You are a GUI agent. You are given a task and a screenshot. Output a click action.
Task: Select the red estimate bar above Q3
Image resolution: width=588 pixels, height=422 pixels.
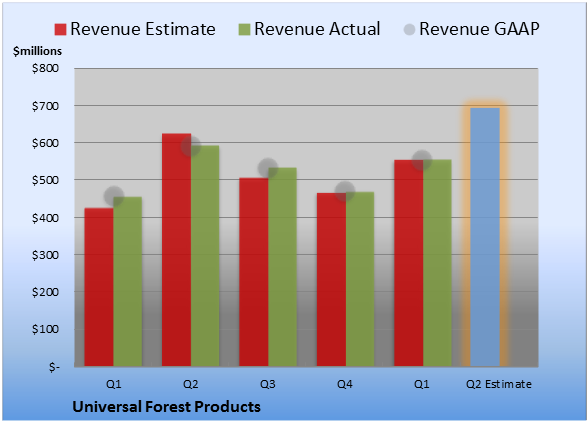254,272
